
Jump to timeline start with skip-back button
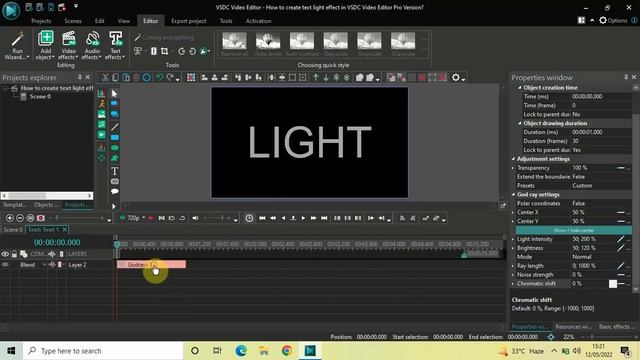tap(262, 218)
